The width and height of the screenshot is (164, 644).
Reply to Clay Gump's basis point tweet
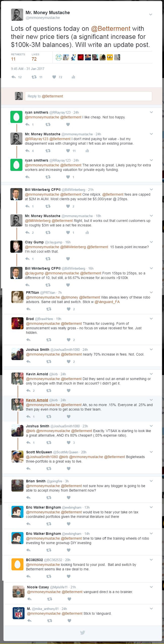coord(28,259)
